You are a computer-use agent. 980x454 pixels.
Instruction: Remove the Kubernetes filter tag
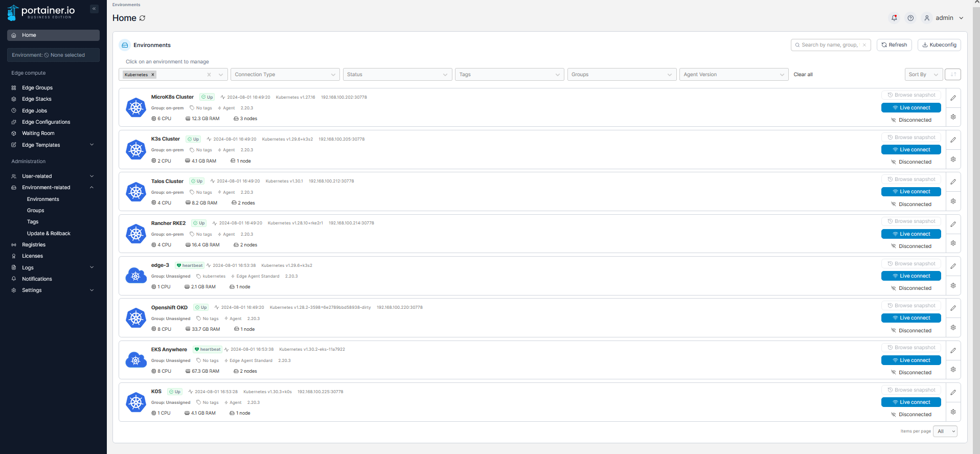tap(152, 75)
